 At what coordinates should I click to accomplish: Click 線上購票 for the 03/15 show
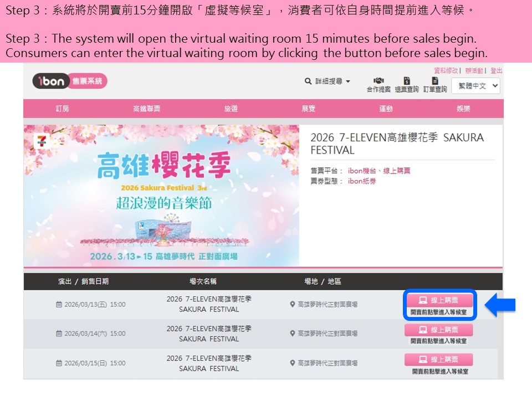pyautogui.click(x=439, y=360)
